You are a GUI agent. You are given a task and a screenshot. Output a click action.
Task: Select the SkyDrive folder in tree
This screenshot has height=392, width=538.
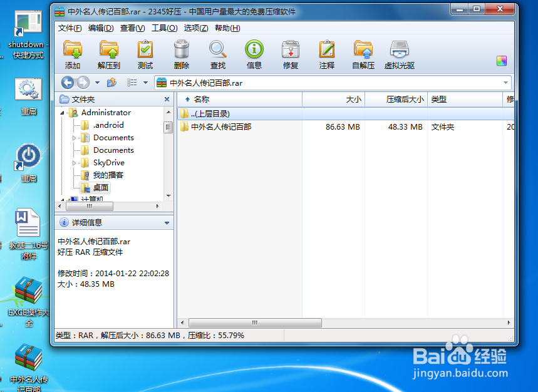pos(109,163)
